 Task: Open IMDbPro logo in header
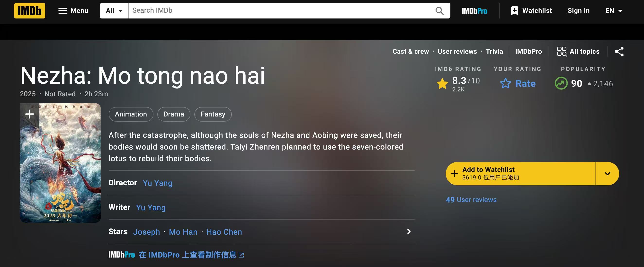(x=474, y=11)
